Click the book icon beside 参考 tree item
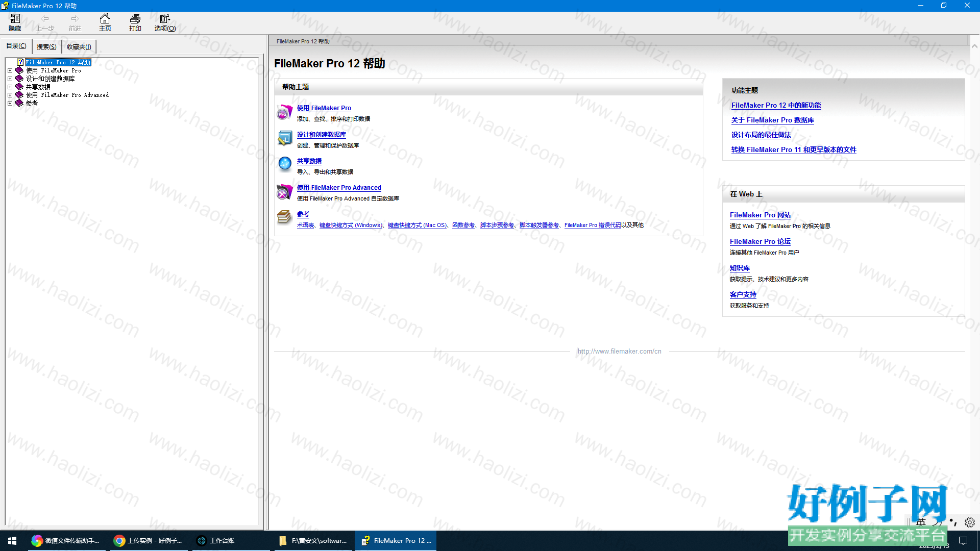 point(19,103)
